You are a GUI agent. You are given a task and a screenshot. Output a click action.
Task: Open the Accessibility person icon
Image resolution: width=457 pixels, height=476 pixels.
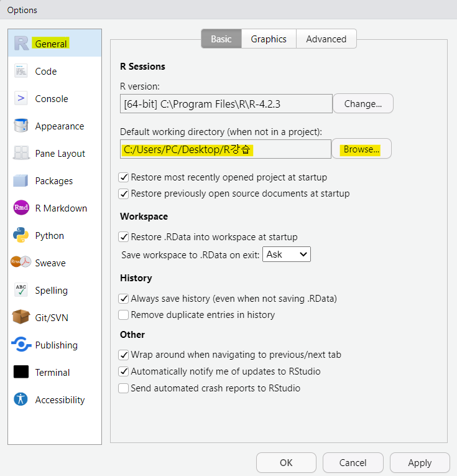click(21, 399)
